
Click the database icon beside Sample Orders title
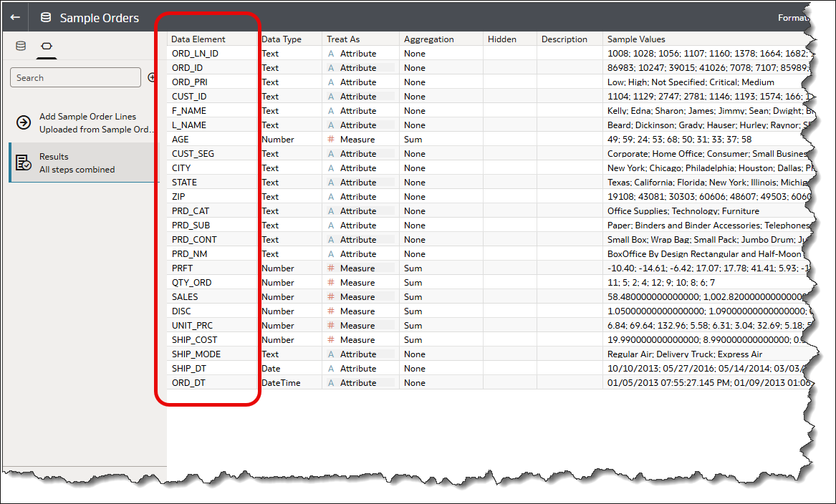pos(44,17)
